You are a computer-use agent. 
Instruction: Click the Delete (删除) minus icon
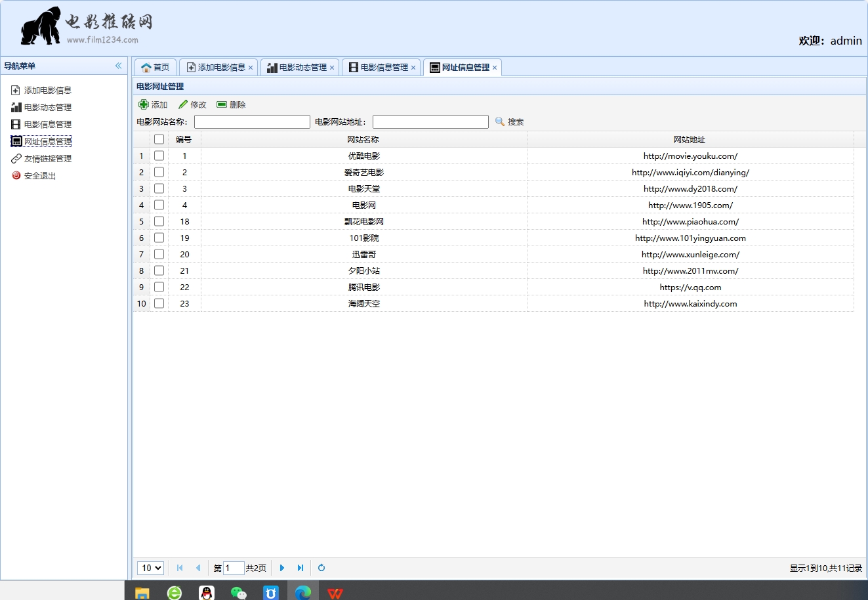coord(222,104)
